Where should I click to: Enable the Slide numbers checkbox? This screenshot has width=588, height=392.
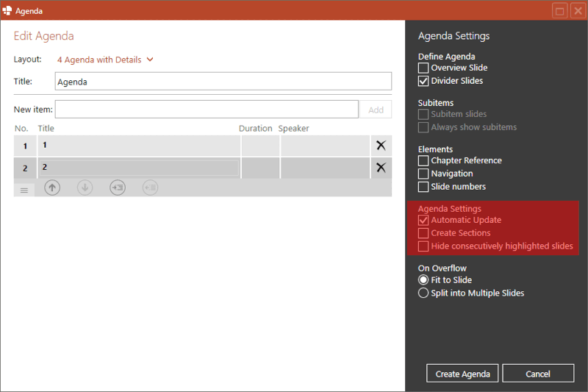[x=423, y=187]
